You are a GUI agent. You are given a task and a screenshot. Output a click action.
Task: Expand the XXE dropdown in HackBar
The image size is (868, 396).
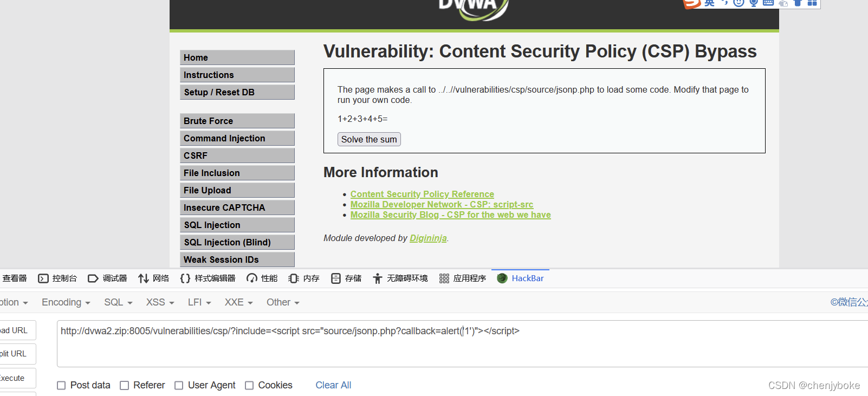pos(239,302)
